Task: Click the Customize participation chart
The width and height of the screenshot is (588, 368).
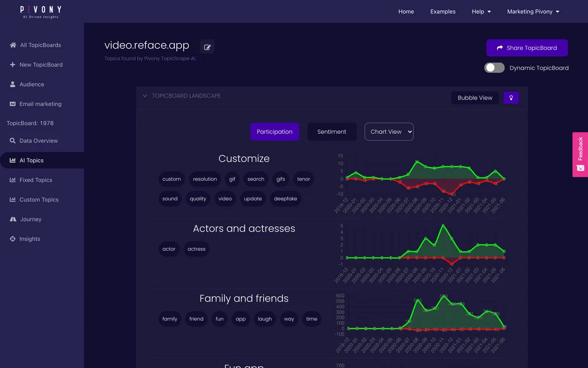Action: pyautogui.click(x=421, y=183)
